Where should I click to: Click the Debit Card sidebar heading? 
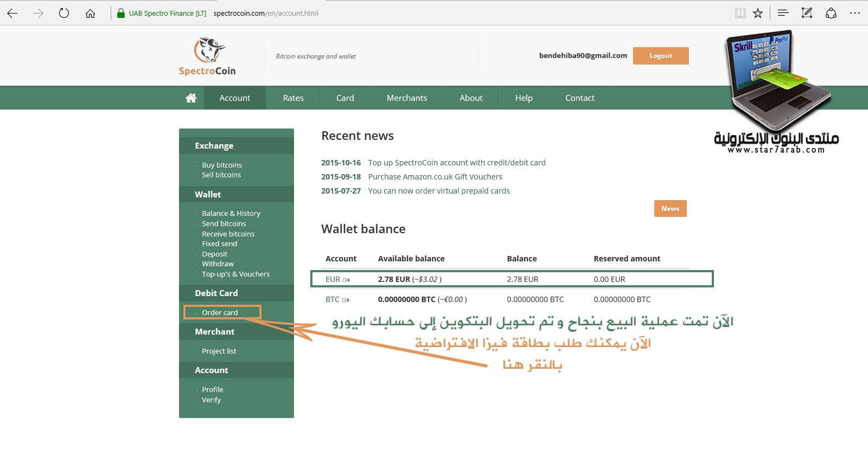(216, 293)
